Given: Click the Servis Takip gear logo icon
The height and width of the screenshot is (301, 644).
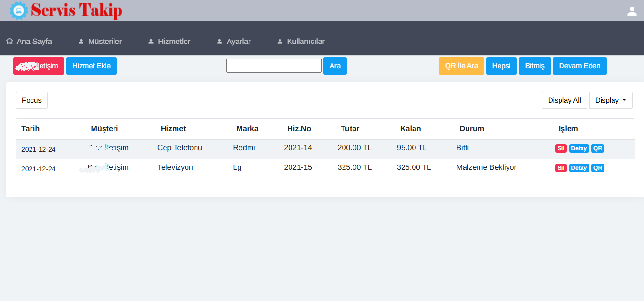Looking at the screenshot, I should coord(19,10).
